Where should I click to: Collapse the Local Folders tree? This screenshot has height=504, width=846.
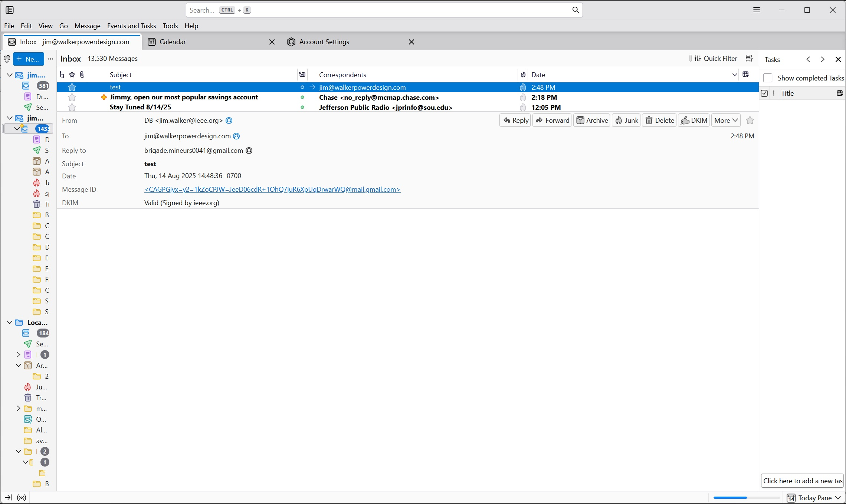[10, 322]
